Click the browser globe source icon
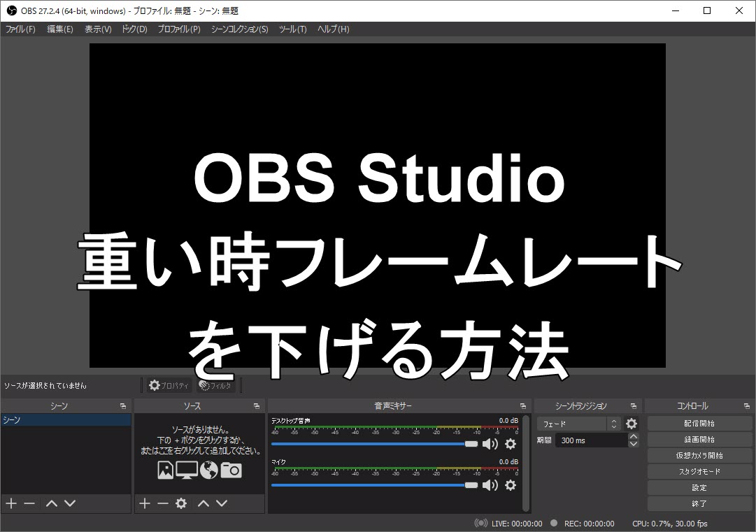 pos(209,470)
